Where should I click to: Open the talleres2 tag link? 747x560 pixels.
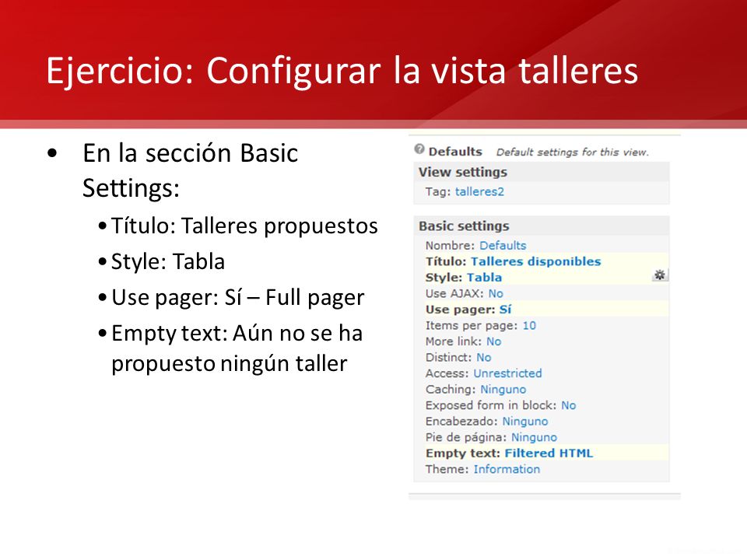pyautogui.click(x=479, y=191)
